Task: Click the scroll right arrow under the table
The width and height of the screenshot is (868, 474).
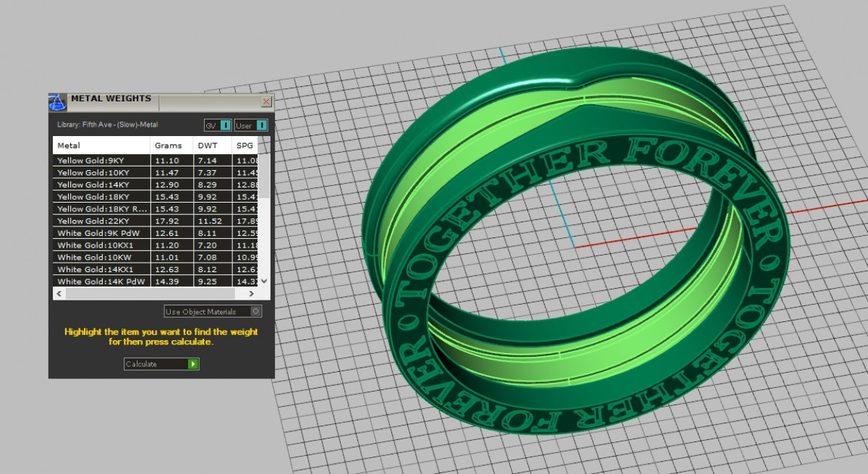Action: [x=251, y=294]
